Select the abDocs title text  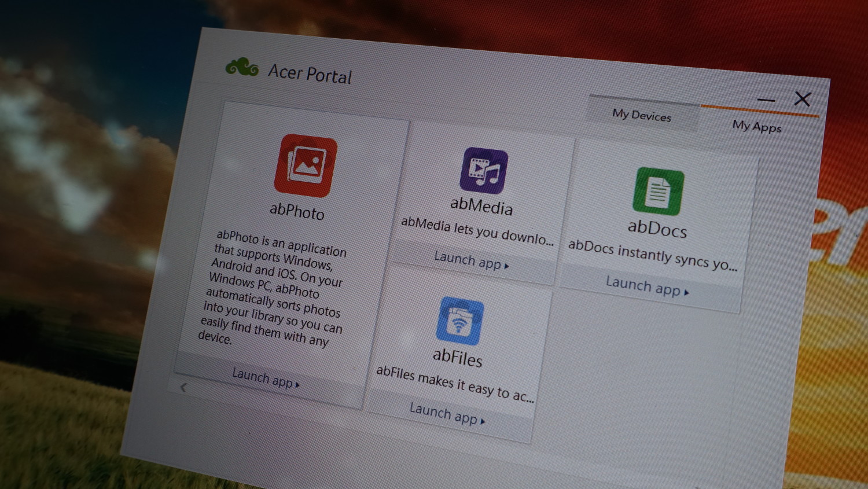pyautogui.click(x=657, y=228)
